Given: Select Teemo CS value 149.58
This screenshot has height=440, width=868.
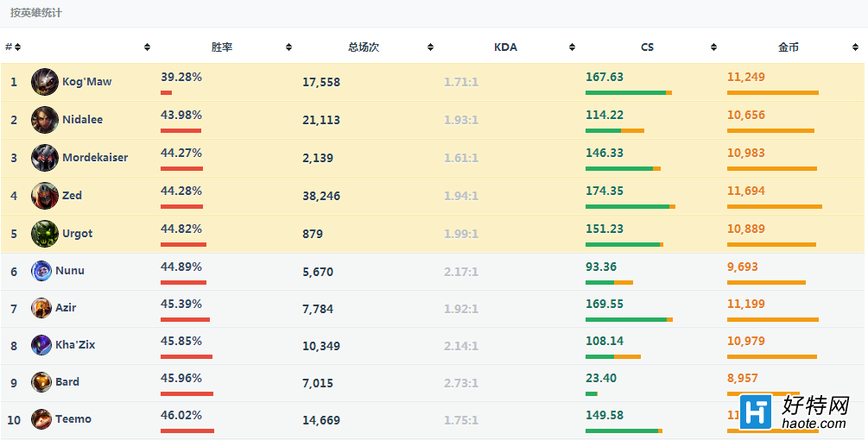Looking at the screenshot, I should (x=605, y=415).
